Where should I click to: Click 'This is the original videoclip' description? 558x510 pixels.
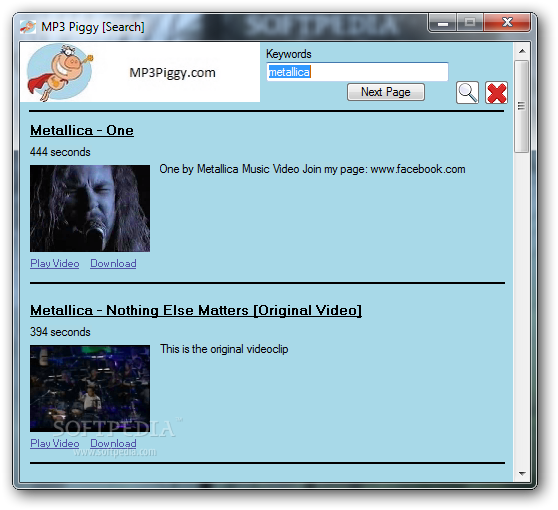pos(224,349)
